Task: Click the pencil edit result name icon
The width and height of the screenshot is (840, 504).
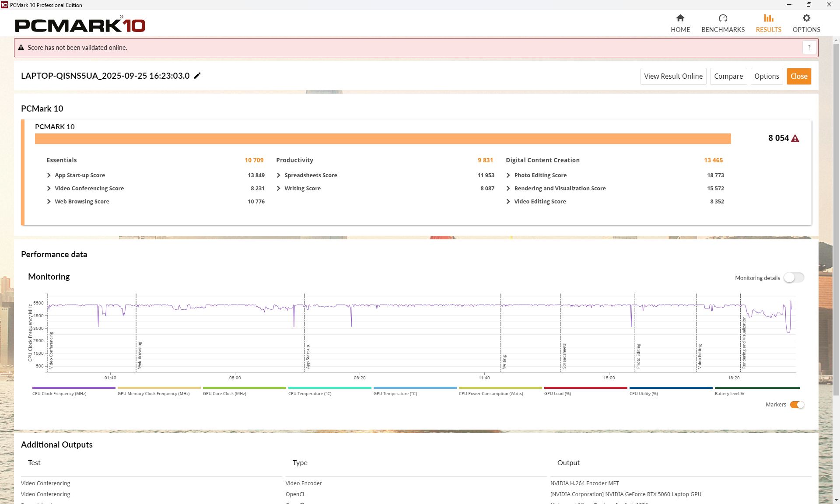Action: click(x=197, y=76)
